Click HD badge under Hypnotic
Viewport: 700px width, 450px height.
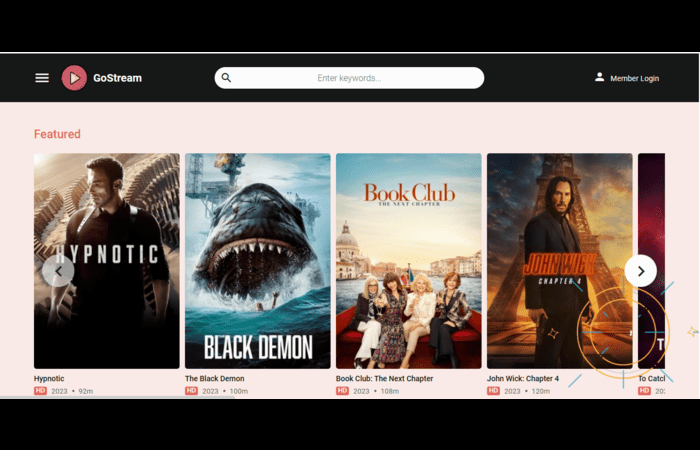pos(40,391)
